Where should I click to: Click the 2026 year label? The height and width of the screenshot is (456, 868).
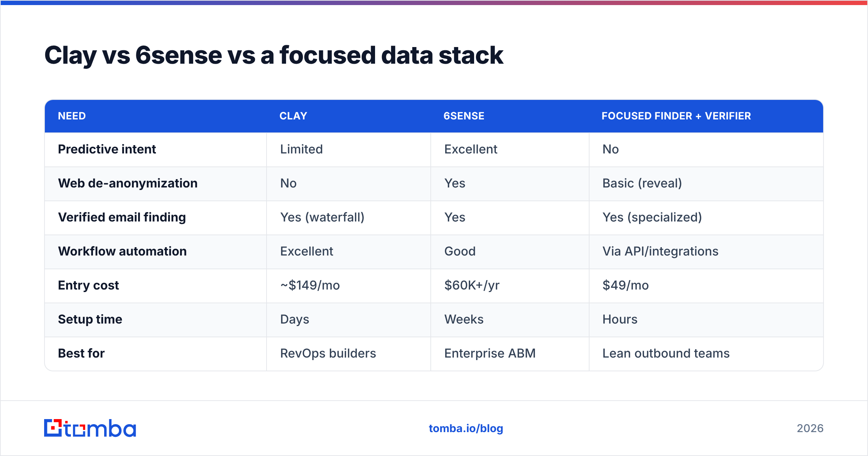tap(810, 428)
